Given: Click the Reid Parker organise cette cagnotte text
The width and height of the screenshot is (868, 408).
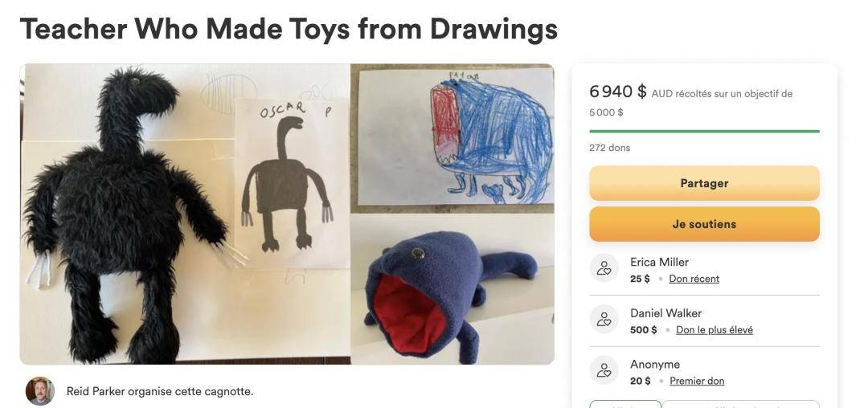Looking at the screenshot, I should pos(159,391).
